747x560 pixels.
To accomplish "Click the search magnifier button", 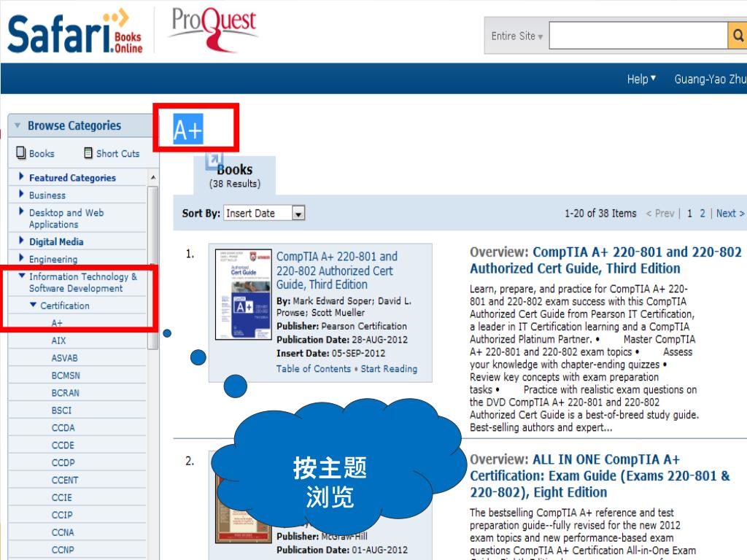I will 737,35.
